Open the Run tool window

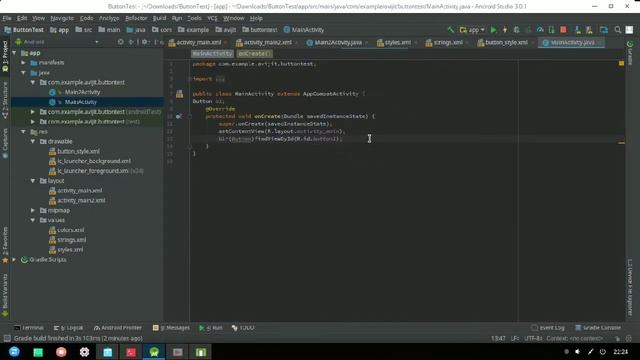(x=211, y=328)
